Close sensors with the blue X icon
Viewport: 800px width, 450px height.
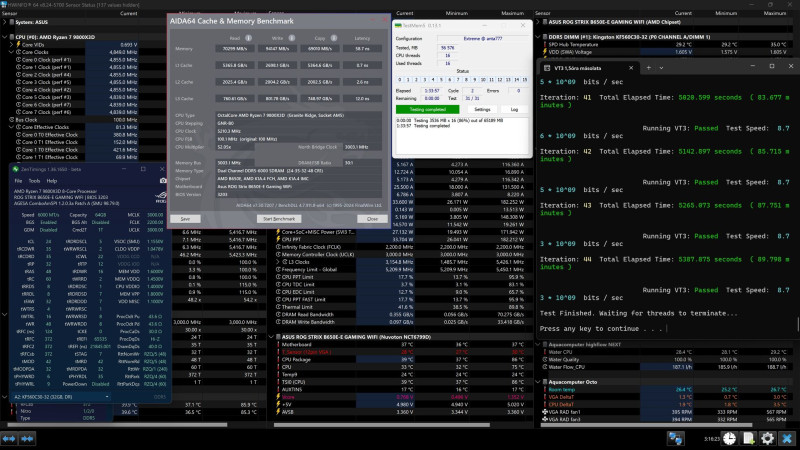coord(787,438)
